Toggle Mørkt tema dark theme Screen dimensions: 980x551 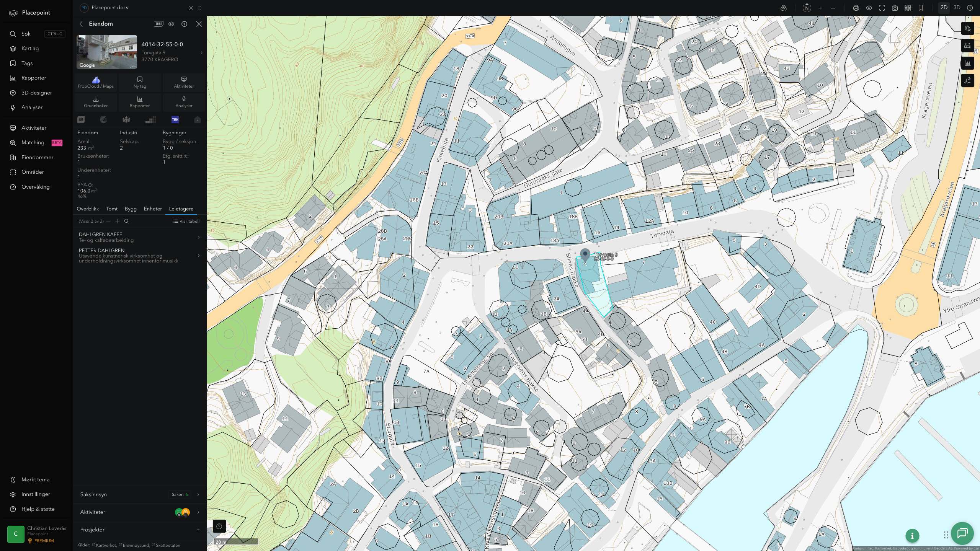pyautogui.click(x=36, y=479)
